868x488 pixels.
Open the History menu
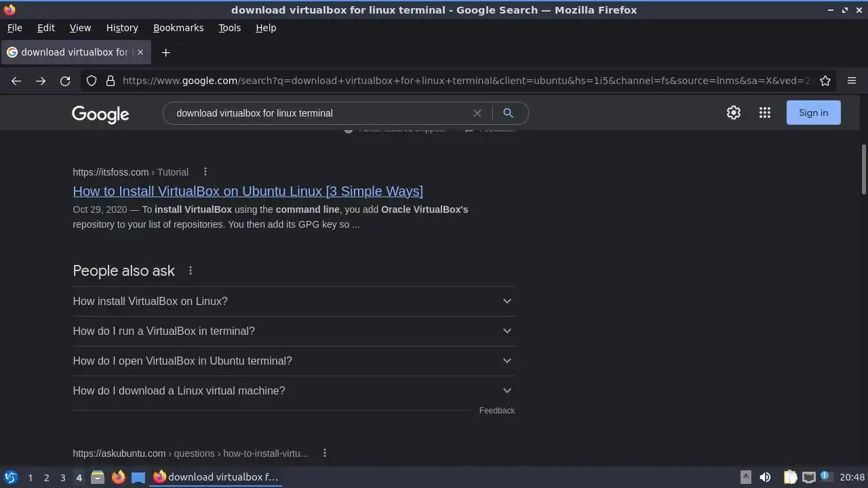coord(122,28)
